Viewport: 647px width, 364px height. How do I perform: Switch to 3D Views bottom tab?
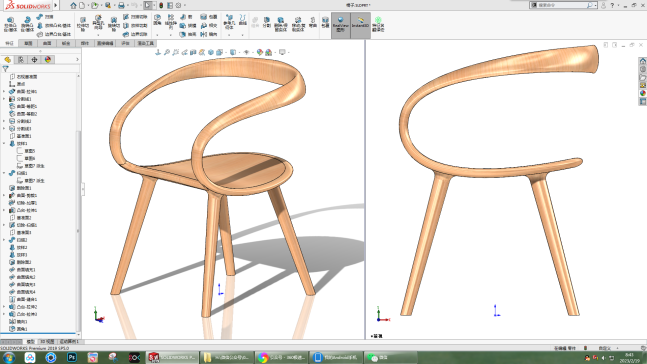click(47, 342)
